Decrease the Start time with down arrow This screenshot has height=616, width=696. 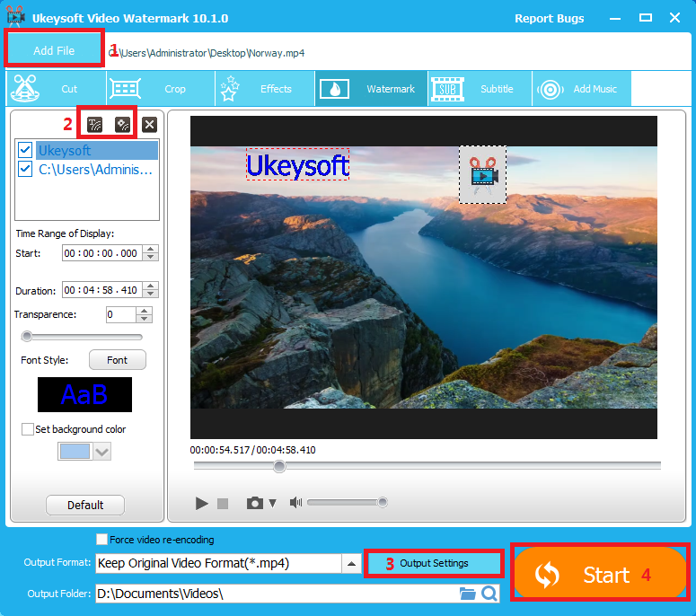coord(151,257)
